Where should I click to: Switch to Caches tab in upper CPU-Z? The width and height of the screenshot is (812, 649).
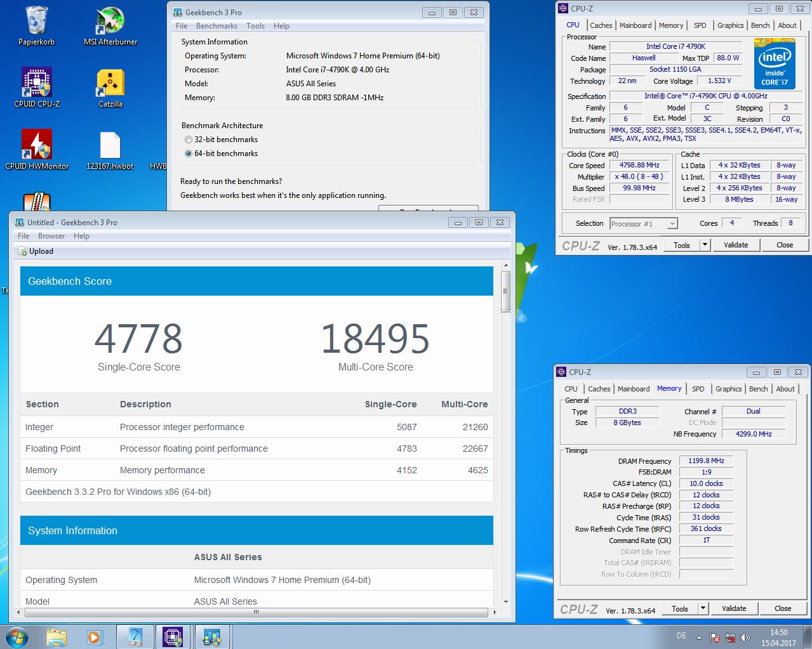point(601,25)
